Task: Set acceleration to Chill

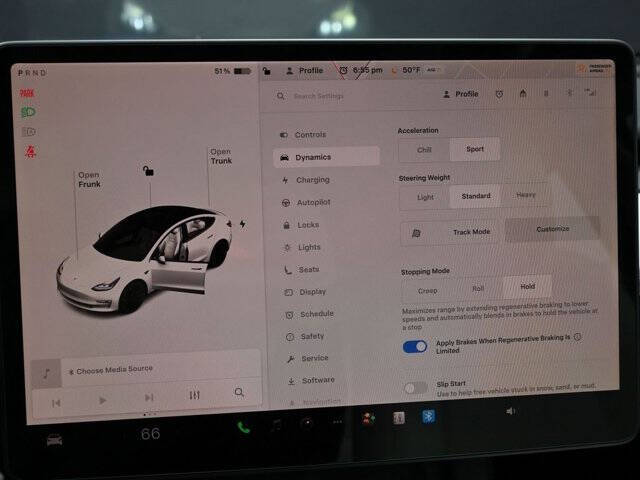Action: pos(424,150)
